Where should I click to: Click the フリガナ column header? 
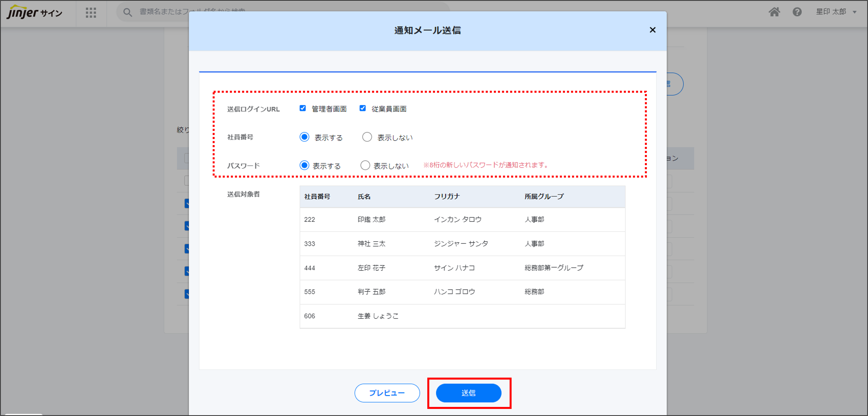[446, 196]
